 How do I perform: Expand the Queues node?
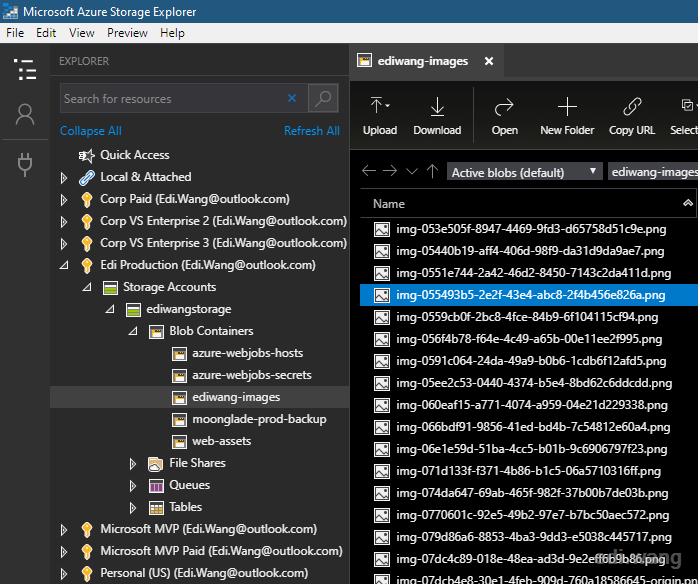(x=133, y=486)
